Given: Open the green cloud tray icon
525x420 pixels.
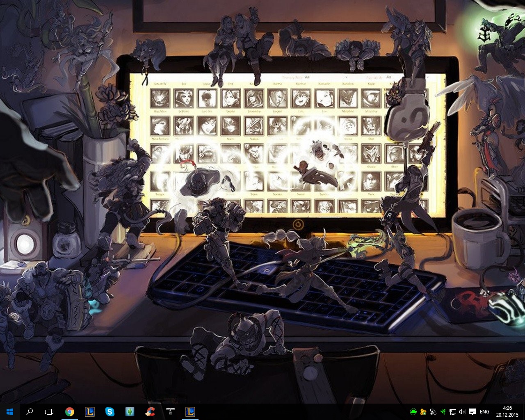Looking at the screenshot, I should click(x=413, y=412).
